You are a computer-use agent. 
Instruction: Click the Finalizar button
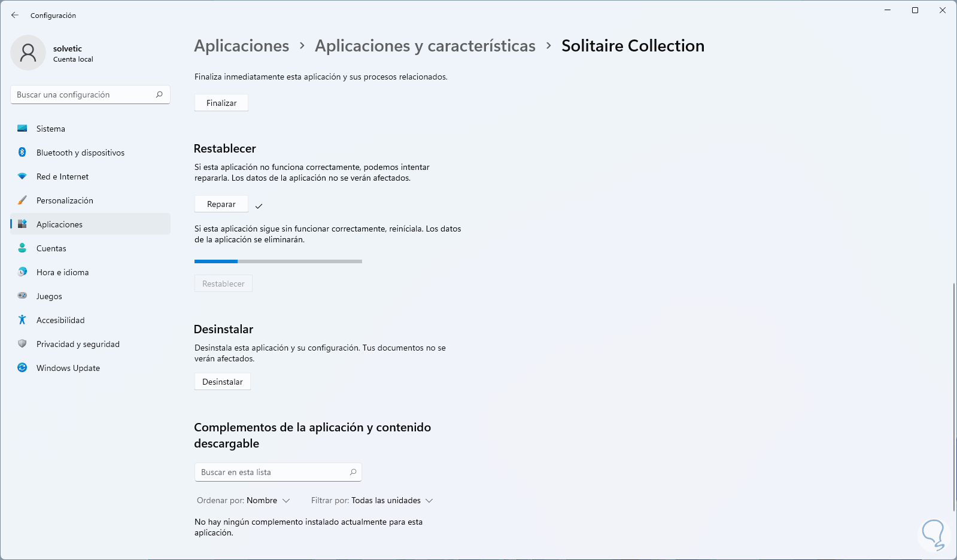[221, 103]
